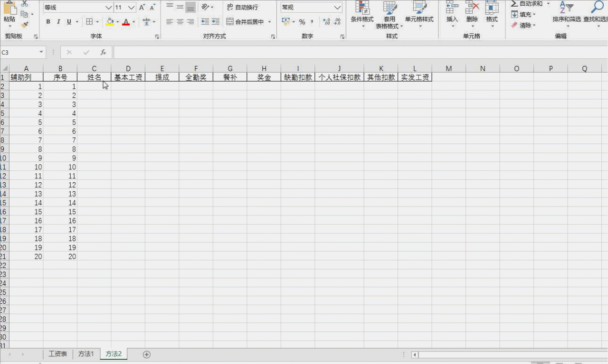Open the Clear (清除) dropdown
608x364 pixels.
tap(524, 25)
